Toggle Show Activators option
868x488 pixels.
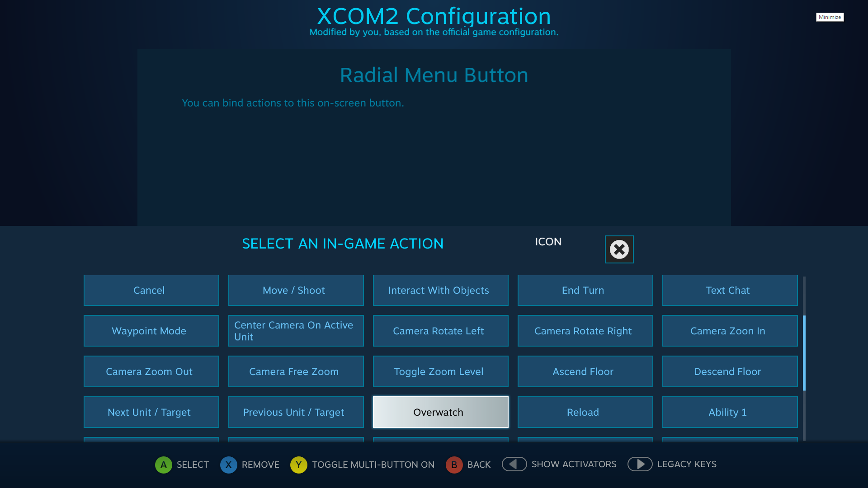coord(514,464)
